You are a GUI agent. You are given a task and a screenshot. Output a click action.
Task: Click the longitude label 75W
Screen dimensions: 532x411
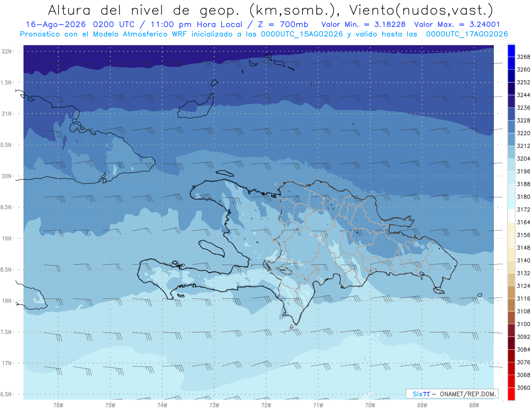click(110, 405)
